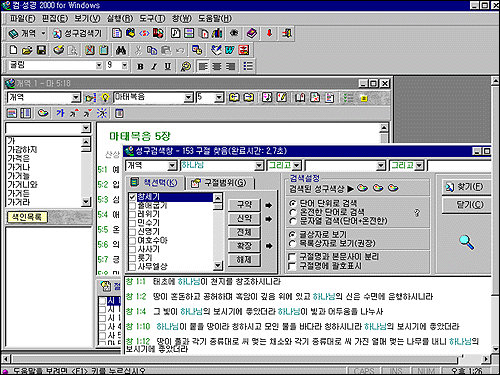Click the 성구검색기 toolbar button
The image size is (500, 375).
pyautogui.click(x=77, y=33)
